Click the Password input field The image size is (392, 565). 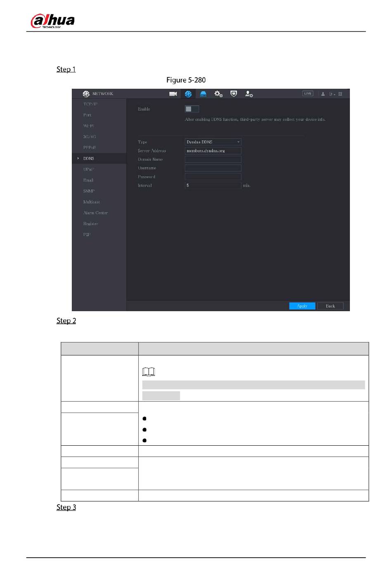click(x=213, y=177)
